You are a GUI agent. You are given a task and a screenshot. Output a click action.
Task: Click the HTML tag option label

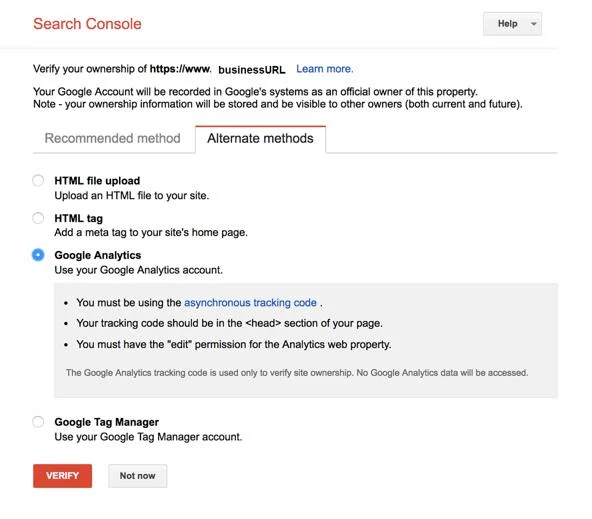click(x=79, y=218)
